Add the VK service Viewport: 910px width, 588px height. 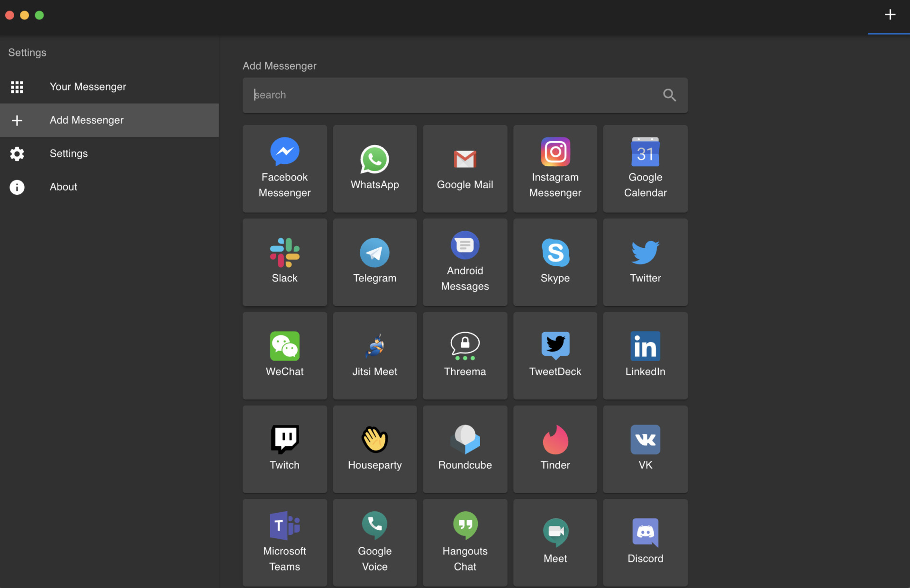tap(645, 449)
